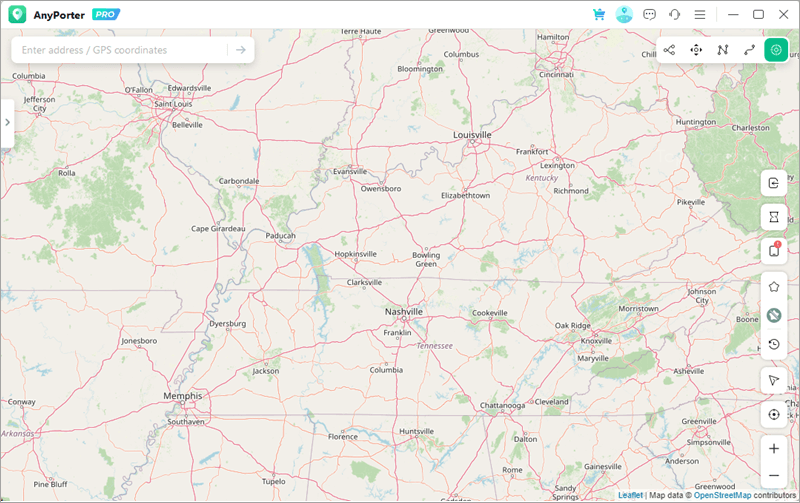The height and width of the screenshot is (503, 800).
Task: Click Cape Girardeau on the map
Action: pyautogui.click(x=218, y=229)
